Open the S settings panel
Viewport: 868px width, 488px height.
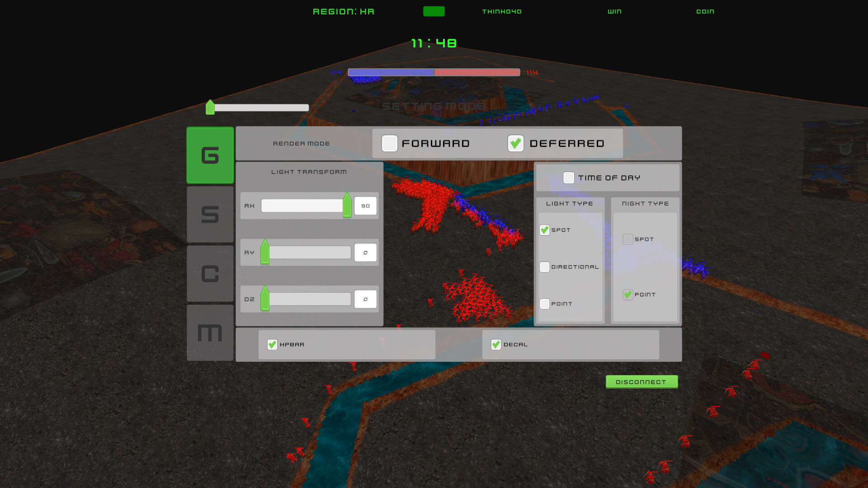pos(210,215)
